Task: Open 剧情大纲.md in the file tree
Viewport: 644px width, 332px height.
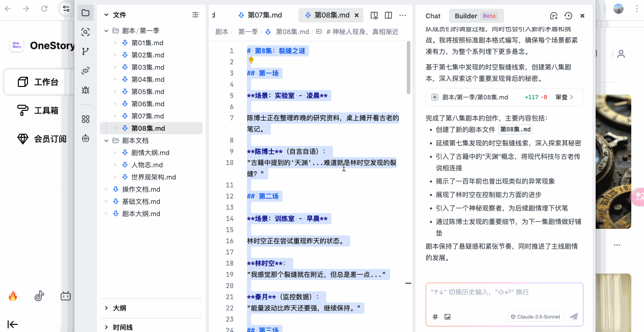Action: [x=150, y=153]
